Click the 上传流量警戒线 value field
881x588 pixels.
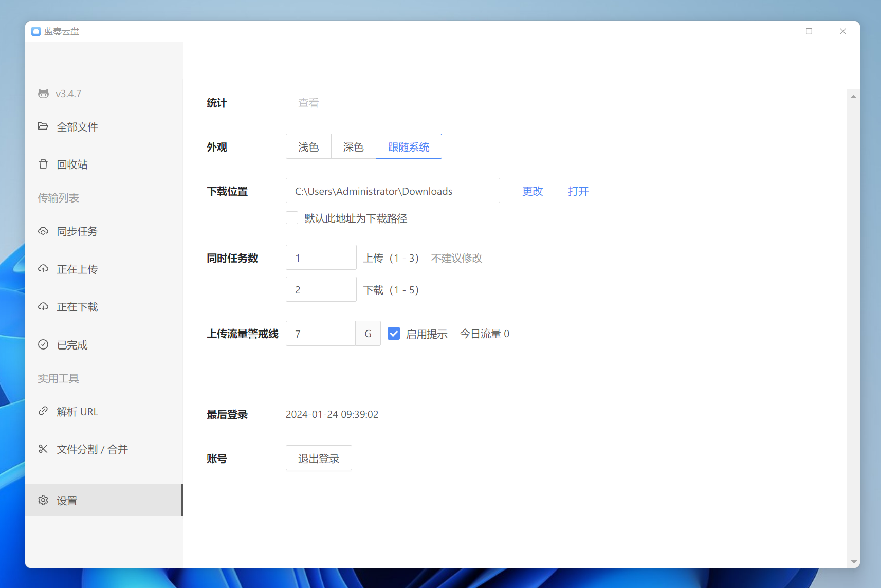(x=321, y=334)
